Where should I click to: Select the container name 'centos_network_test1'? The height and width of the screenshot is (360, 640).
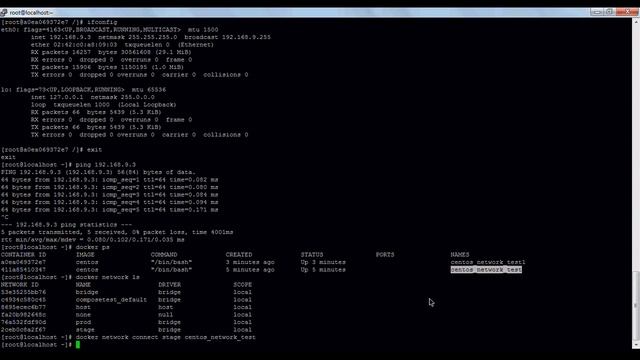[x=488, y=262]
